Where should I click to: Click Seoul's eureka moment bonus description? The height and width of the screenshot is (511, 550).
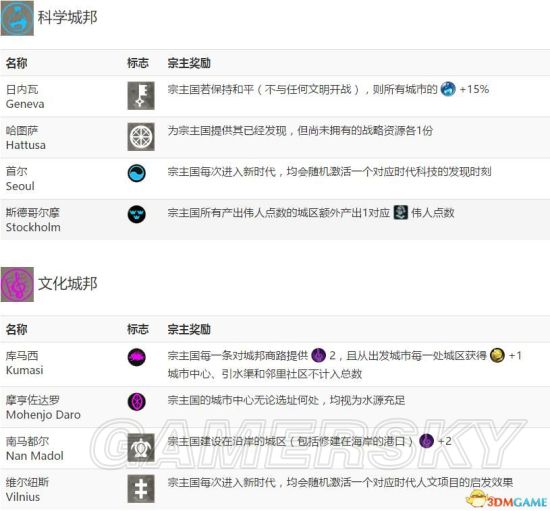click(329, 172)
